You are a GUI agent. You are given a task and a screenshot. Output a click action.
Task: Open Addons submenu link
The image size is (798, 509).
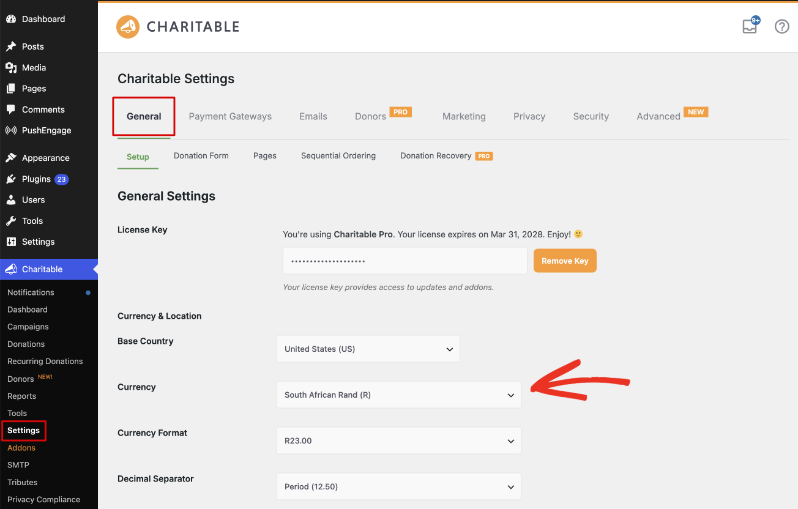point(21,448)
